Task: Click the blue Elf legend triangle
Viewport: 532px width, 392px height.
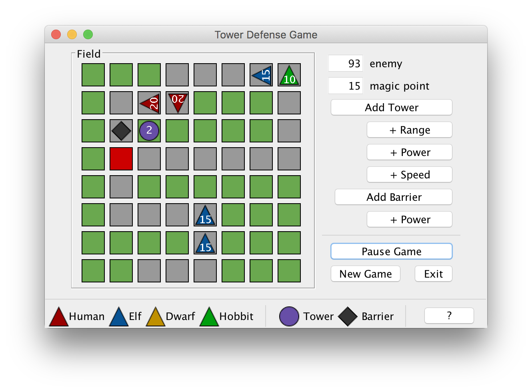Action: pyautogui.click(x=119, y=316)
